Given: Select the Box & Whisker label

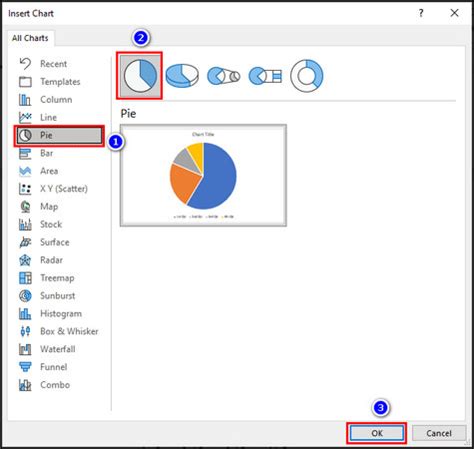Looking at the screenshot, I should tap(69, 331).
